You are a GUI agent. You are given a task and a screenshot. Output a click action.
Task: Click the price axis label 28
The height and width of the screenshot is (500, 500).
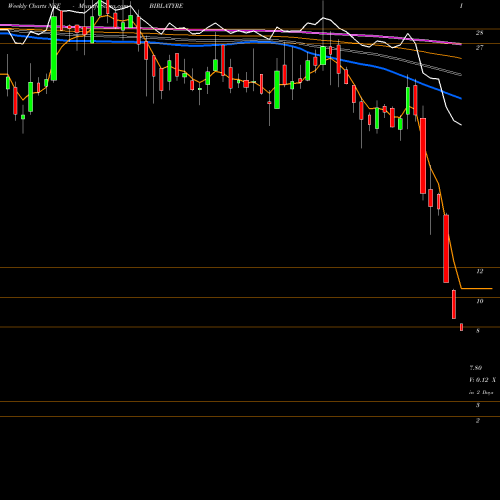click(479, 33)
